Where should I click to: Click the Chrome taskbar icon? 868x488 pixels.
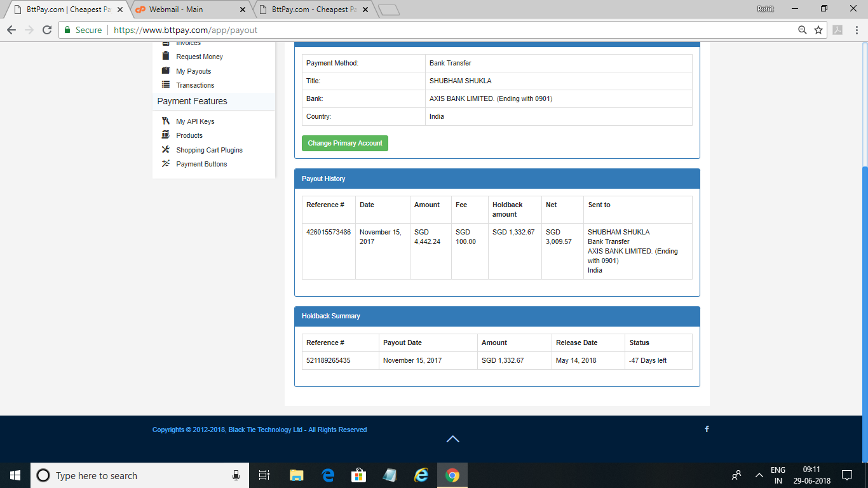pos(452,475)
